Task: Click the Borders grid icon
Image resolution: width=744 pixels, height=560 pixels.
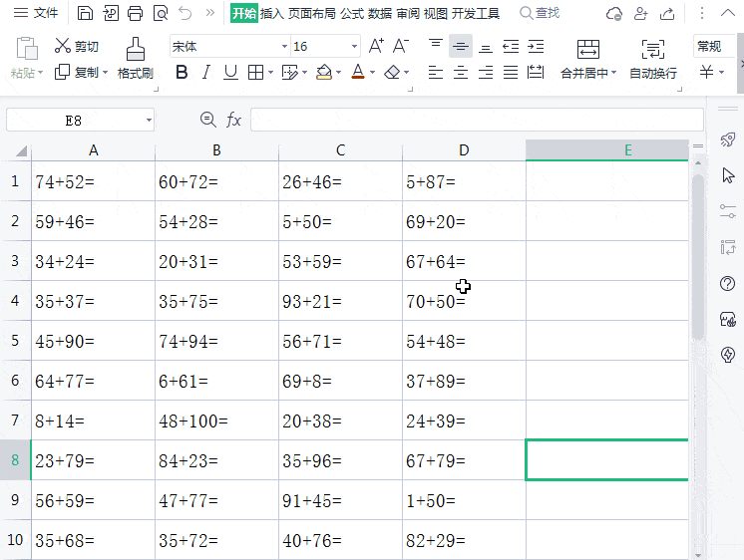Action: point(255,73)
